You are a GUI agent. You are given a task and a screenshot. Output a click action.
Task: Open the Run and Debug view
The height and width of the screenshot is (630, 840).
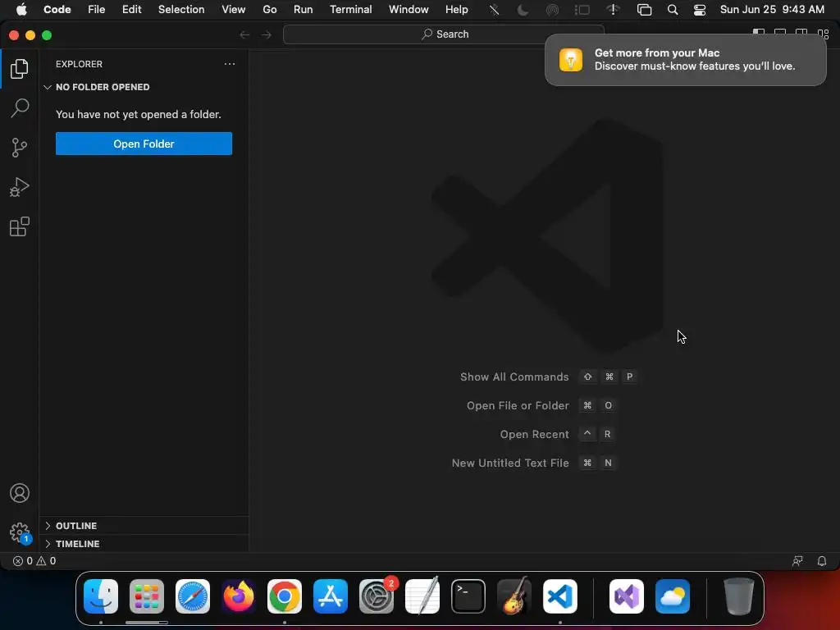(20, 187)
